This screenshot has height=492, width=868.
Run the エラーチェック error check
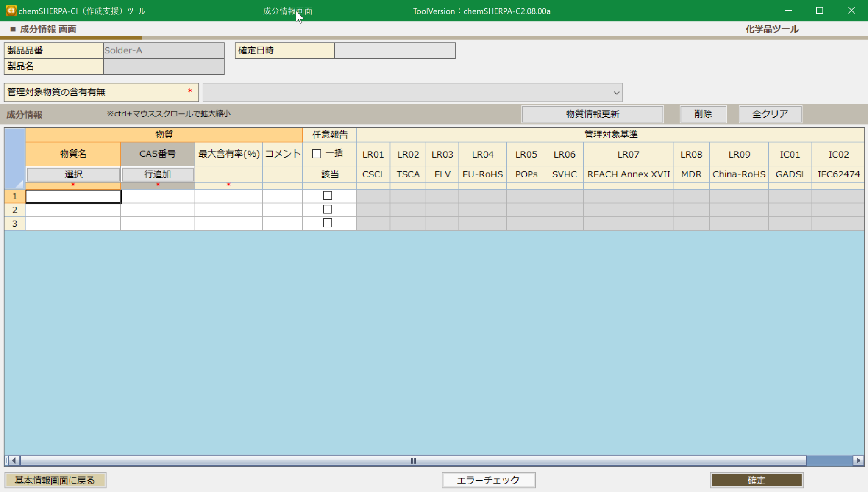coord(488,480)
